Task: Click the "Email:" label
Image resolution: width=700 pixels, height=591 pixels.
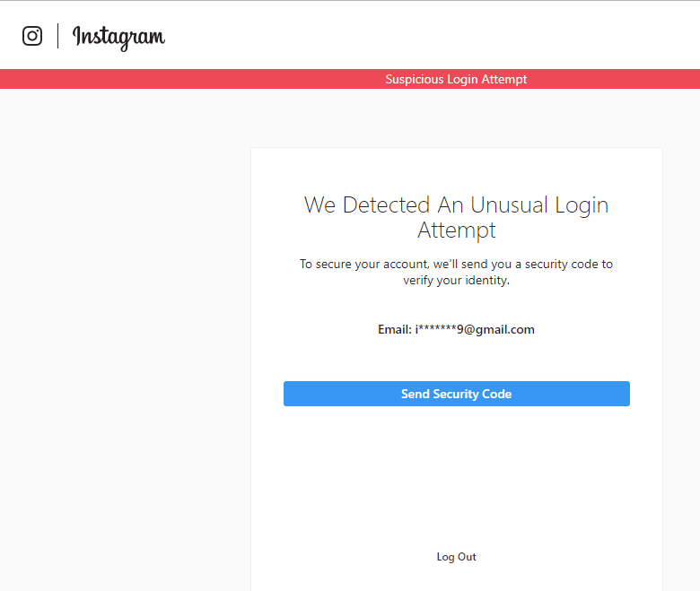Action: pyautogui.click(x=394, y=329)
